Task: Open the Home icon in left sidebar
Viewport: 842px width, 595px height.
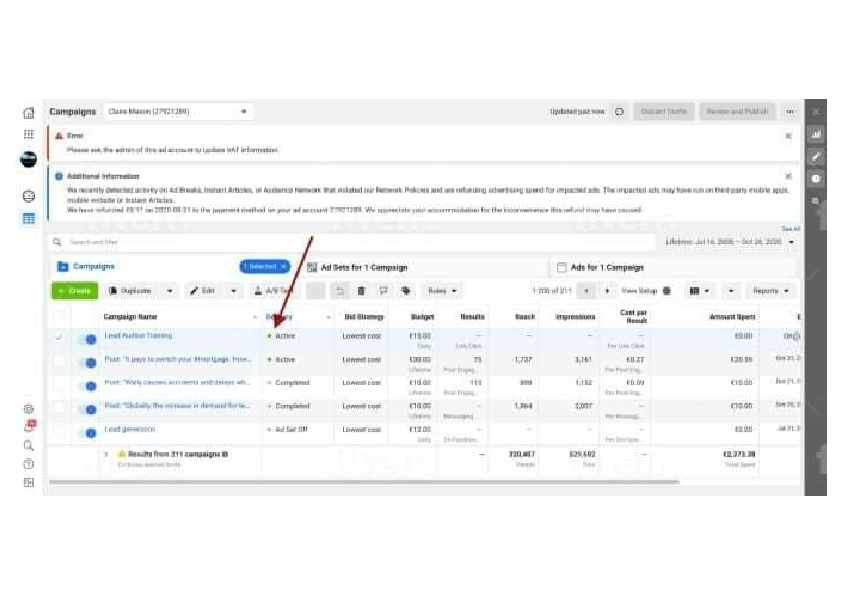Action: [x=28, y=113]
